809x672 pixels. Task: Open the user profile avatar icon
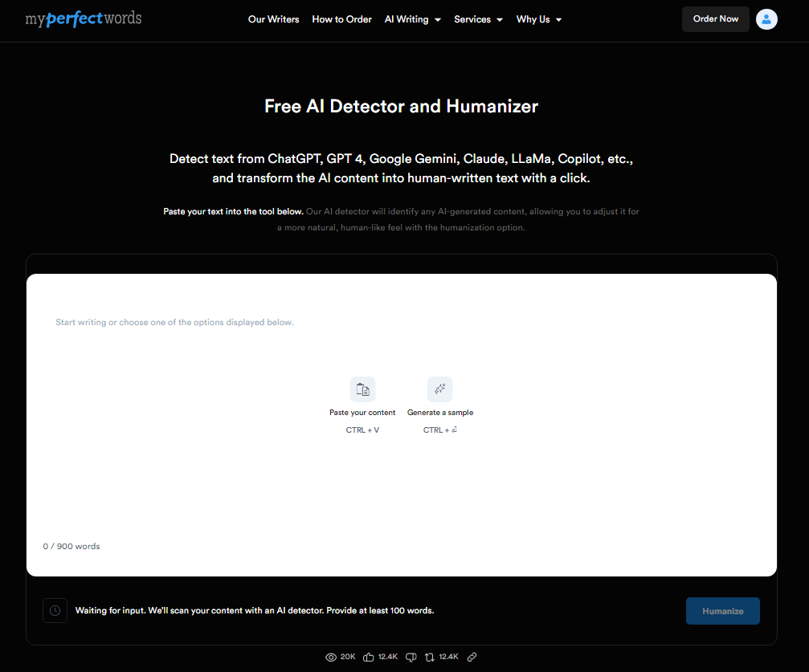pyautogui.click(x=766, y=19)
